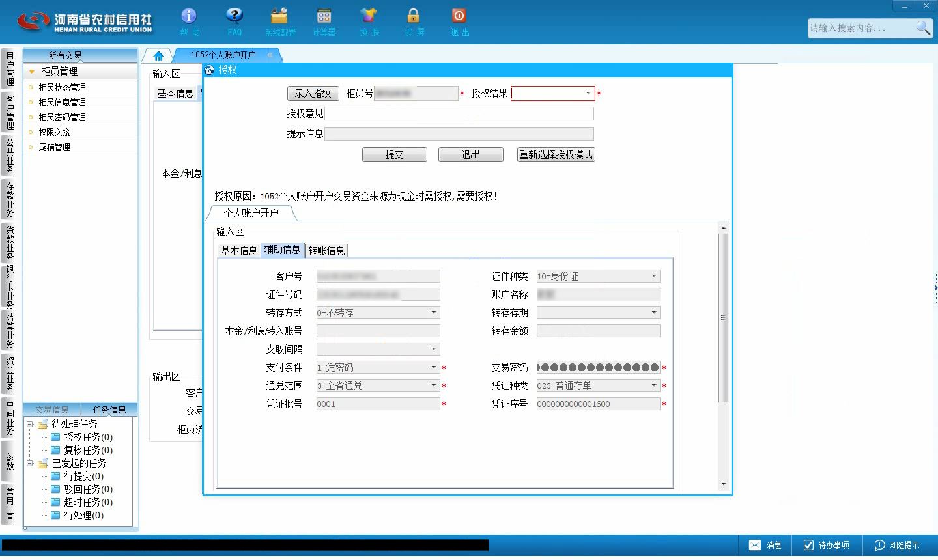Click the 所有交易 header tab
The image size is (938, 560).
(x=65, y=55)
